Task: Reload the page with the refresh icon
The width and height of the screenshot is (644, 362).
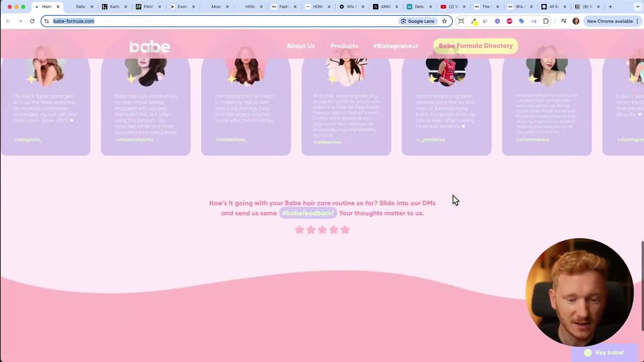Action: point(32,21)
